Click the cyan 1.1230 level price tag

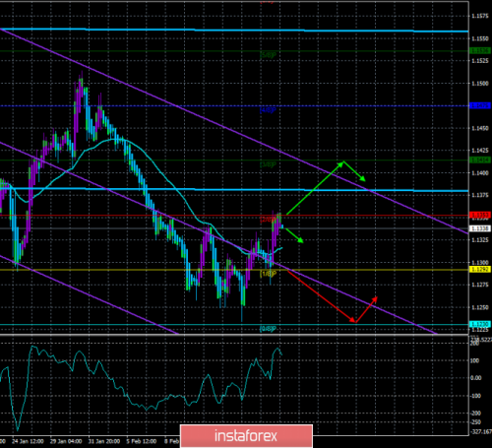480,324
